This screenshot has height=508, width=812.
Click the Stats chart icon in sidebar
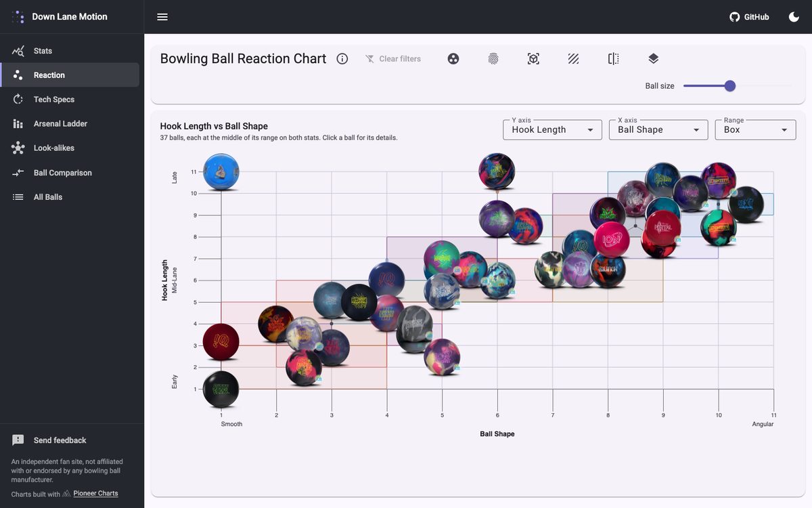pos(18,51)
